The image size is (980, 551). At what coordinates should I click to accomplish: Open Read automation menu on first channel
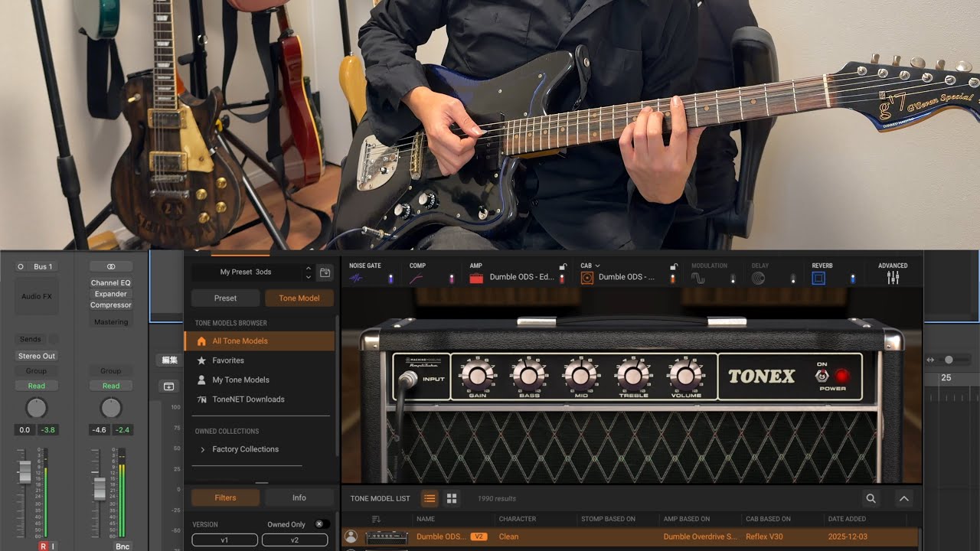click(x=37, y=386)
